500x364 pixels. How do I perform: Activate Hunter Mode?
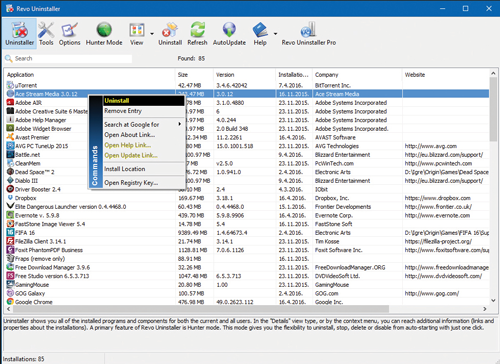tap(104, 33)
